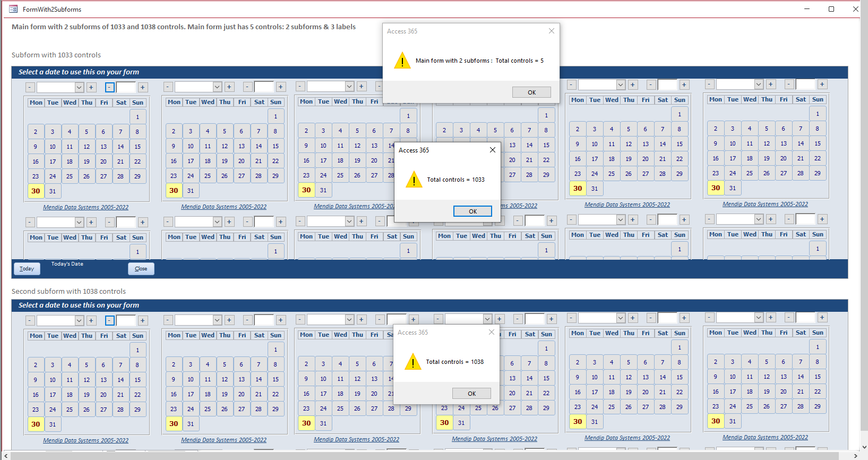868x460 pixels.
Task: Select highlighted day 30 in first lower-subform calendar
Action: pyautogui.click(x=36, y=424)
